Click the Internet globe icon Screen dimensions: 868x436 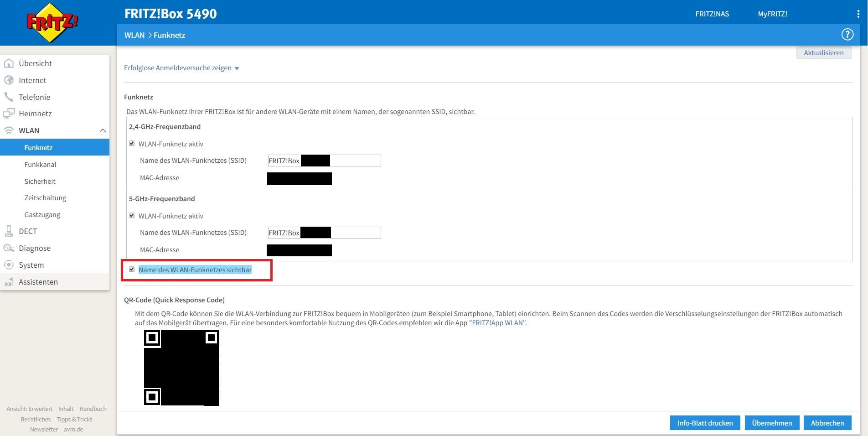(9, 80)
